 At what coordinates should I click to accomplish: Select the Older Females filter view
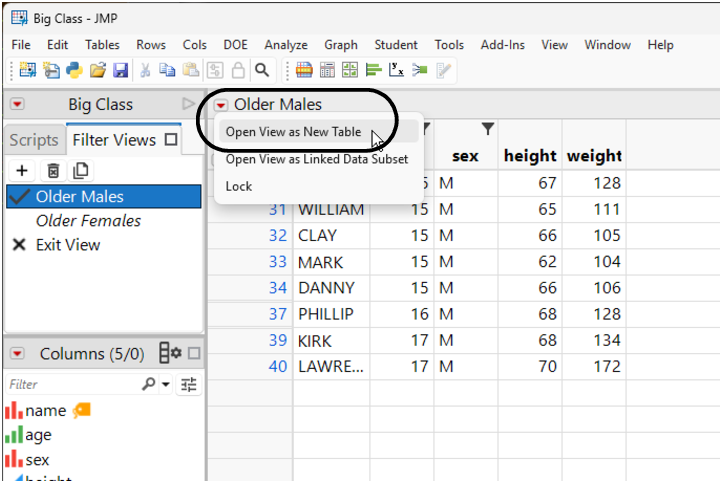[104, 221]
